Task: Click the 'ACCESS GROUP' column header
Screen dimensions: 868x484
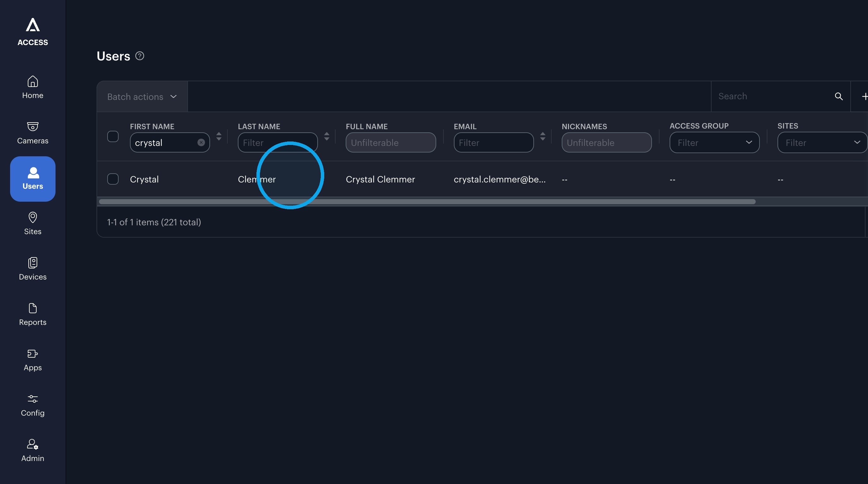Action: [699, 126]
